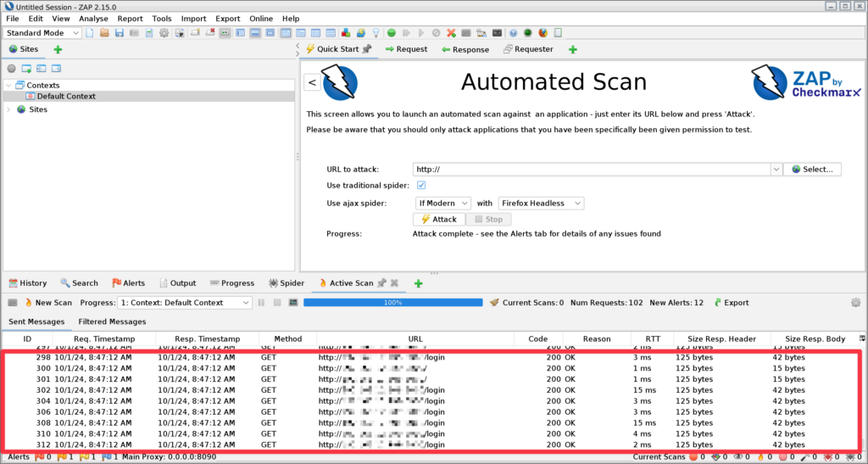This screenshot has width=868, height=464.
Task: Click the Active Scan panel options gear icon
Action: pos(856,302)
